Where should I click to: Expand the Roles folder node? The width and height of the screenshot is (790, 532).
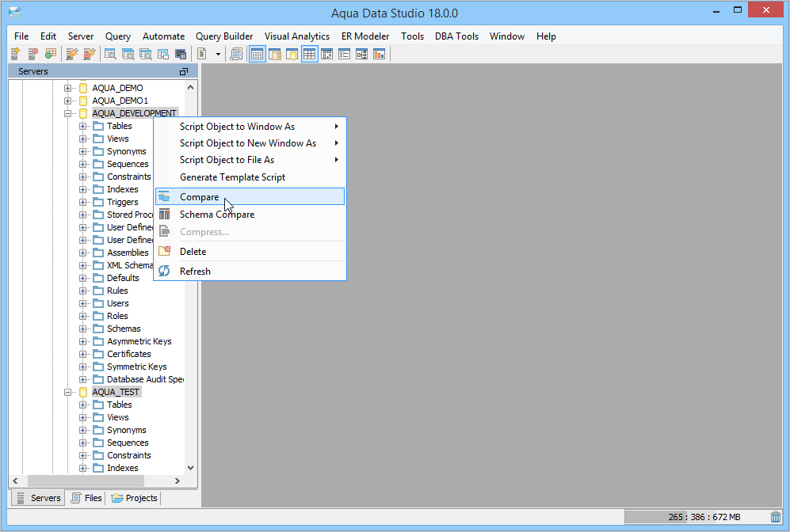82,316
